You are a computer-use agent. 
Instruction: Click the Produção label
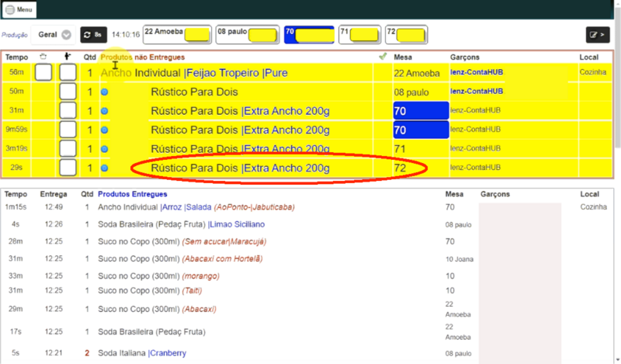click(x=14, y=35)
